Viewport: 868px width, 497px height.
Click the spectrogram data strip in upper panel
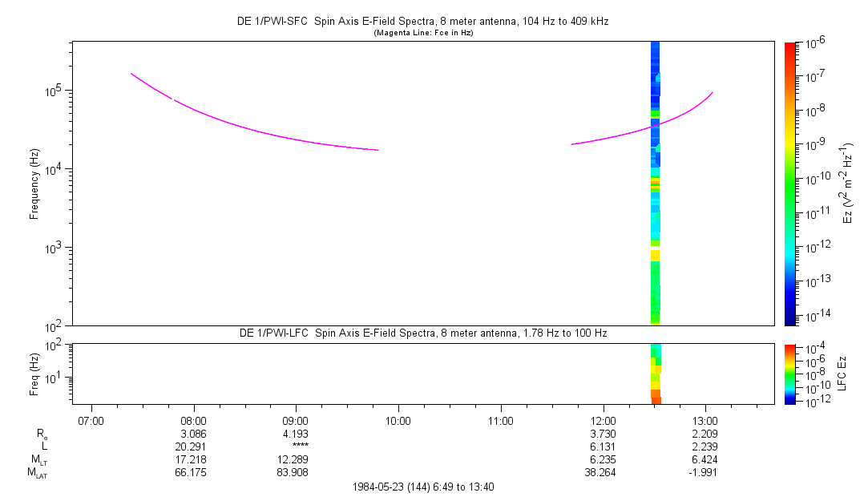click(655, 184)
